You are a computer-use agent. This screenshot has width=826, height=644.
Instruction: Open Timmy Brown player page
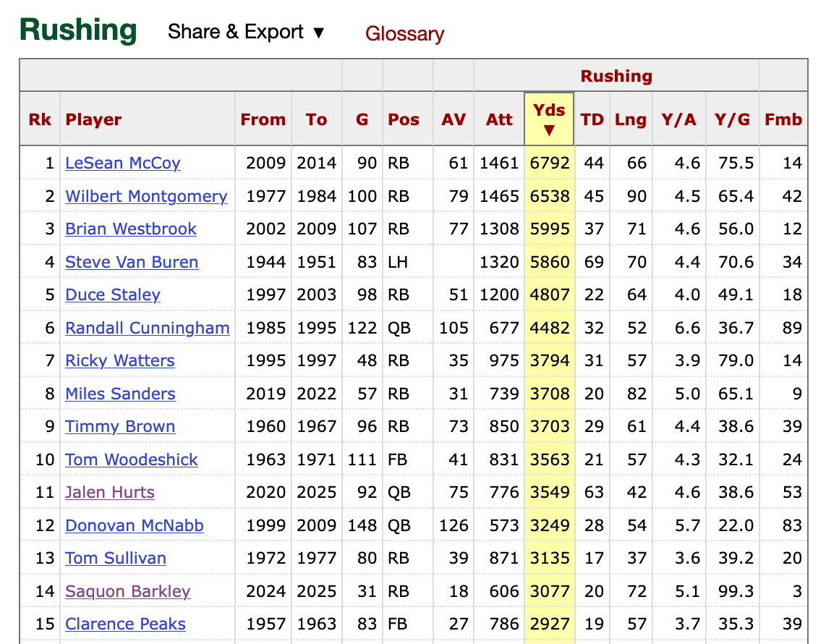point(120,426)
